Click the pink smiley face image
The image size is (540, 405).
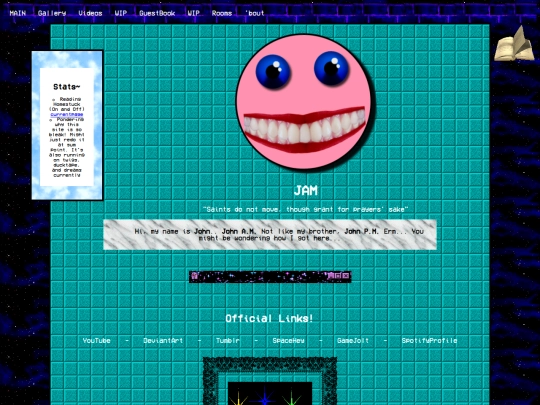pyautogui.click(x=304, y=102)
